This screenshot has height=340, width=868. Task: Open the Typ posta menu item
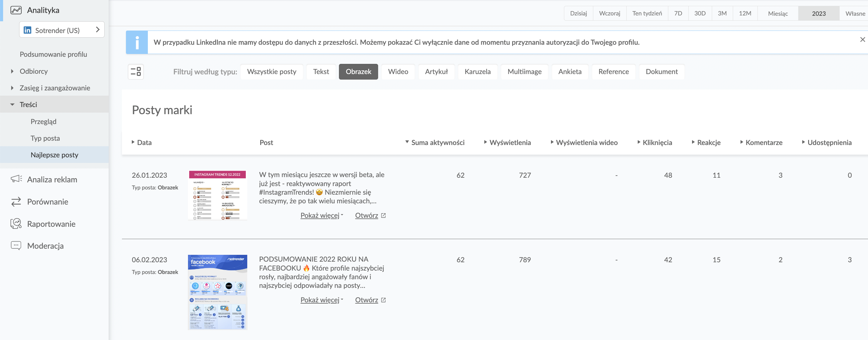coord(45,138)
